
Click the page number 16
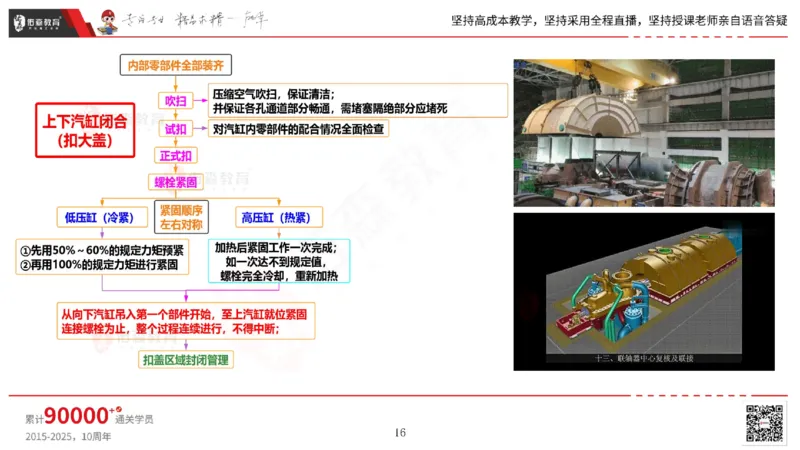(400, 433)
